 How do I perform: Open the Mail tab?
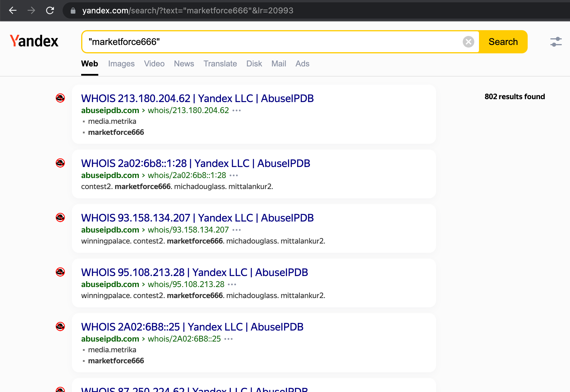click(x=279, y=63)
